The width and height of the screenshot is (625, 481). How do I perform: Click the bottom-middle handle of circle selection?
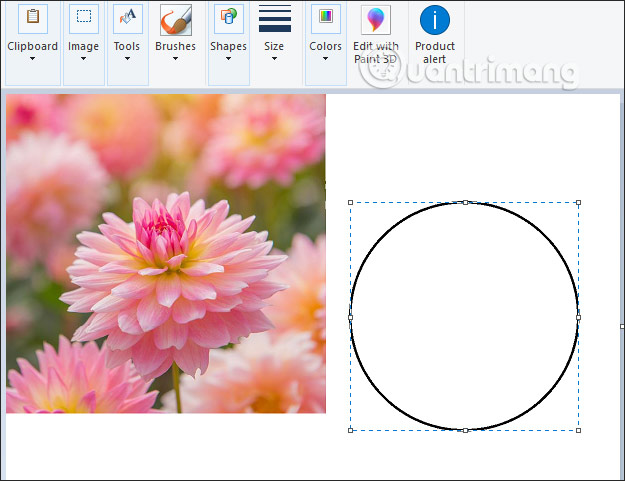[465, 430]
